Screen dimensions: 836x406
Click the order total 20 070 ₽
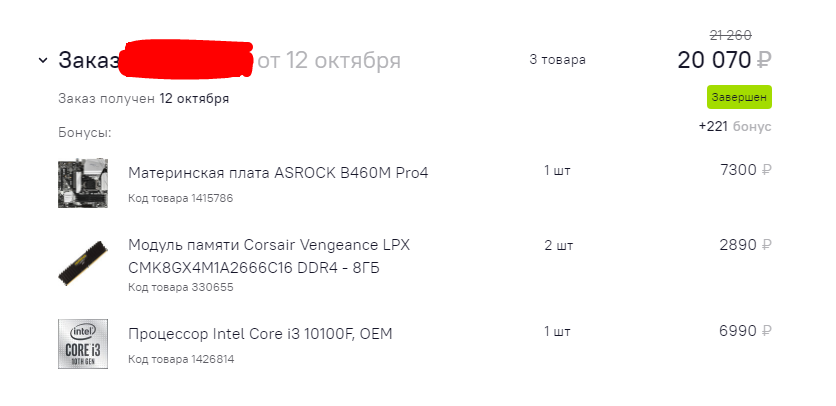[x=724, y=60]
